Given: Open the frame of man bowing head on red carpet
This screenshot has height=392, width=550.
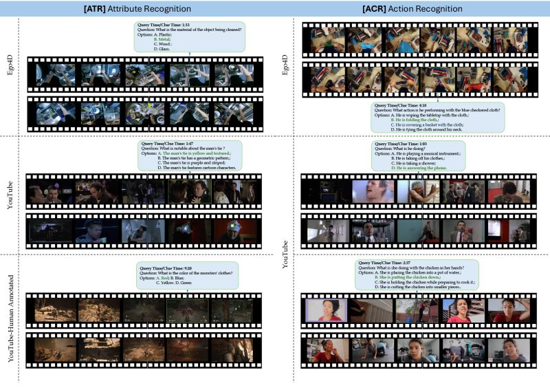Looking at the screenshot, I should click(509, 192).
